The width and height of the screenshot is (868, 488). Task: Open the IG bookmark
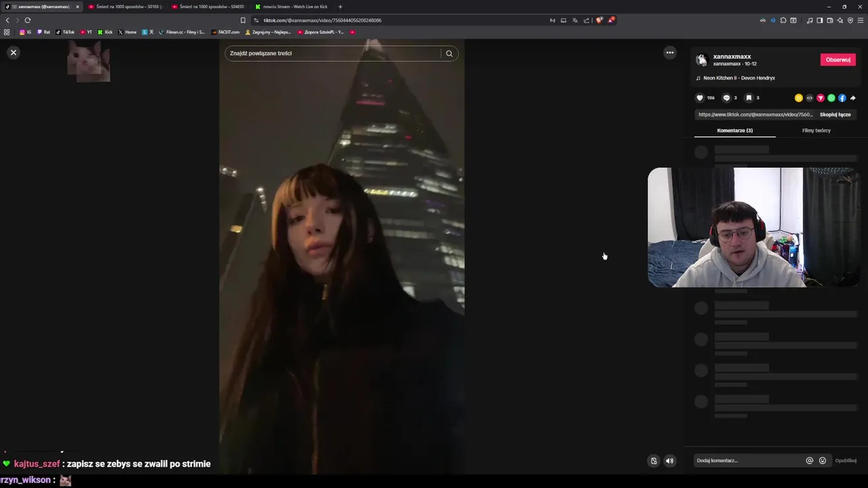[x=26, y=32]
